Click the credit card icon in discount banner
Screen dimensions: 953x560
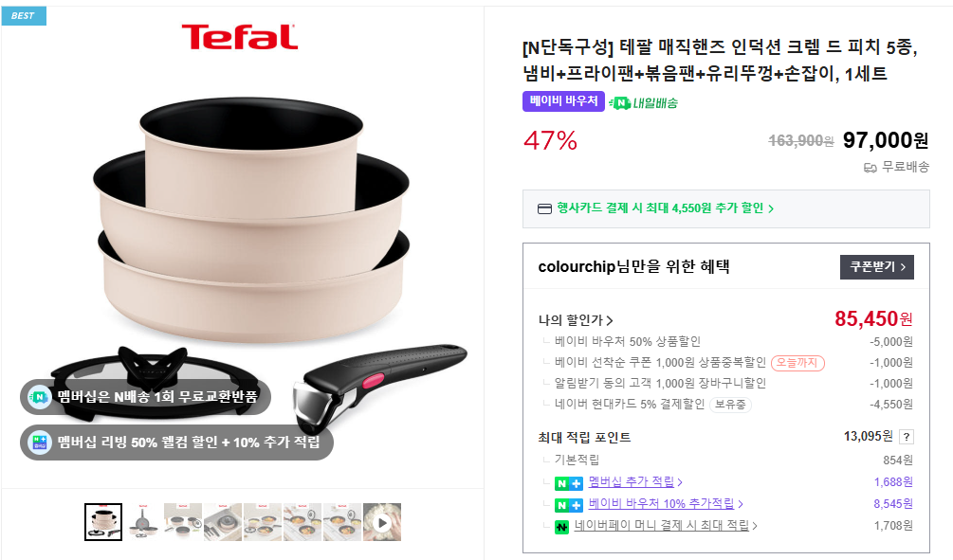click(544, 208)
